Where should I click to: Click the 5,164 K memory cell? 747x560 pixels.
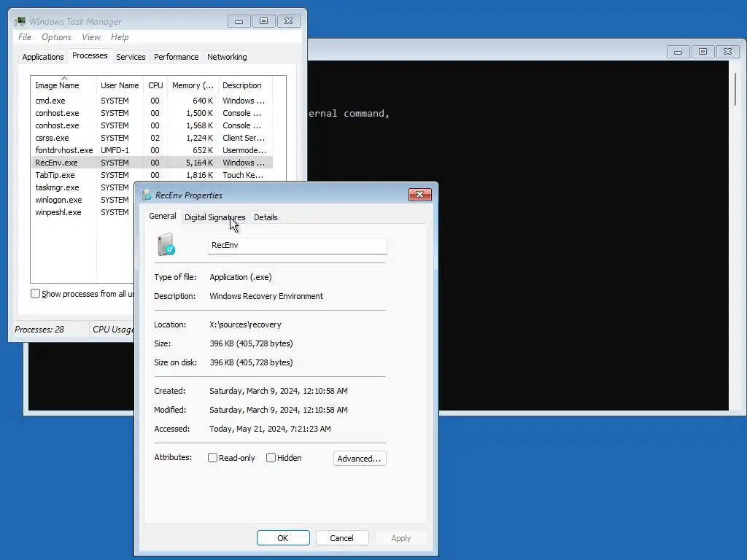coord(199,163)
